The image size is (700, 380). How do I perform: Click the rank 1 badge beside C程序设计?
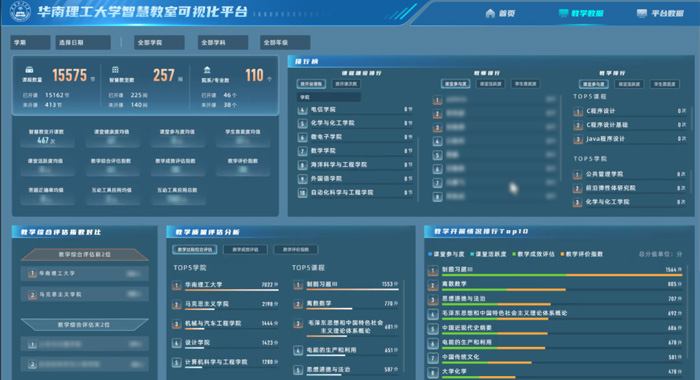[x=578, y=111]
